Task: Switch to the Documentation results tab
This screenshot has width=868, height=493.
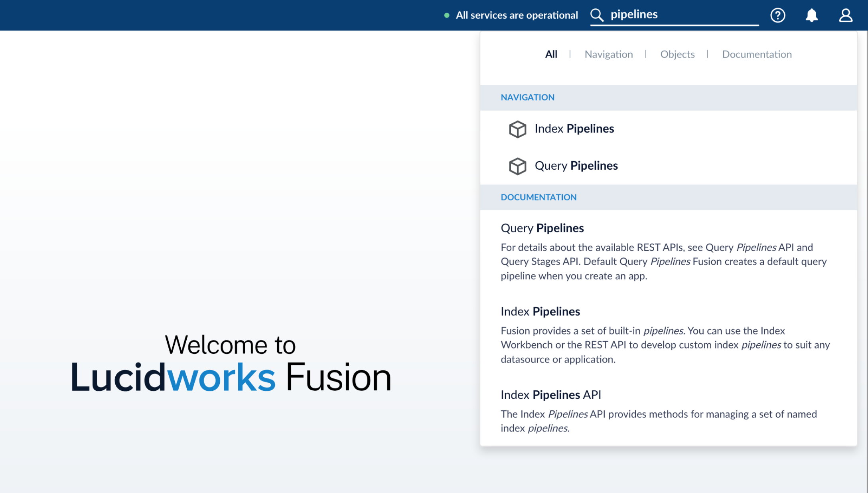Action: click(757, 54)
